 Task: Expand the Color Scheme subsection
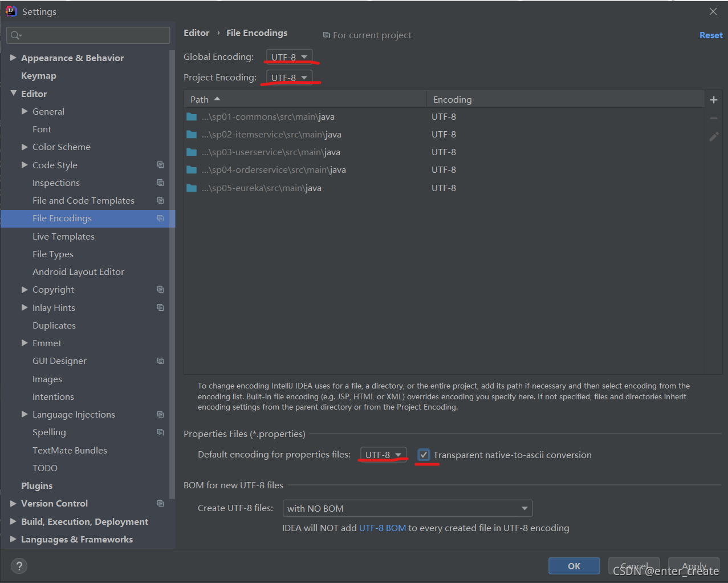pos(25,147)
